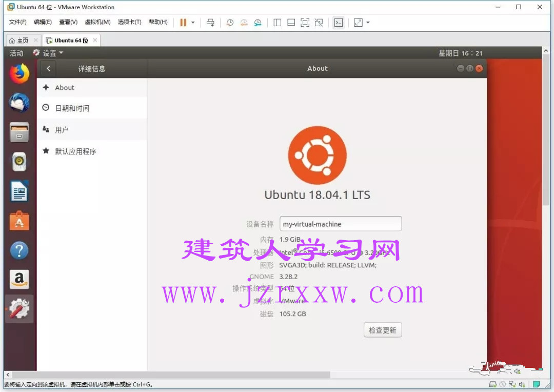The width and height of the screenshot is (554, 392).
Task: Take a snapshot of the virtual machine
Action: tap(230, 23)
